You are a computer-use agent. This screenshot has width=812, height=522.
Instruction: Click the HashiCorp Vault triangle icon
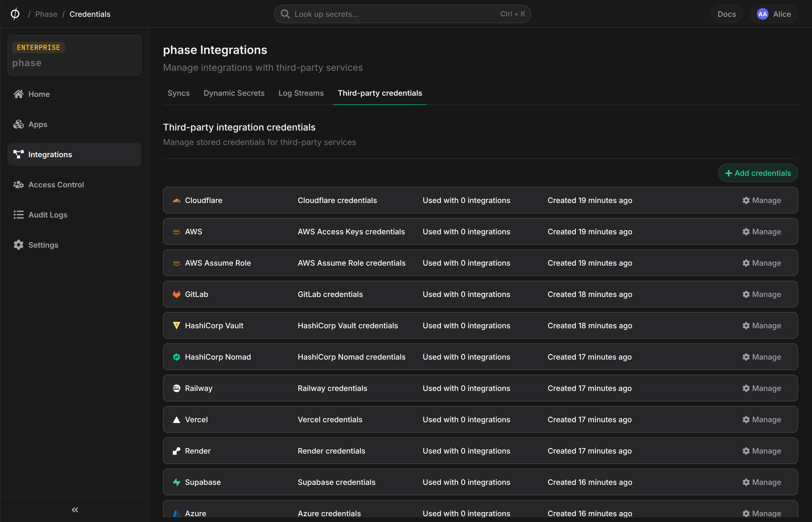click(177, 325)
